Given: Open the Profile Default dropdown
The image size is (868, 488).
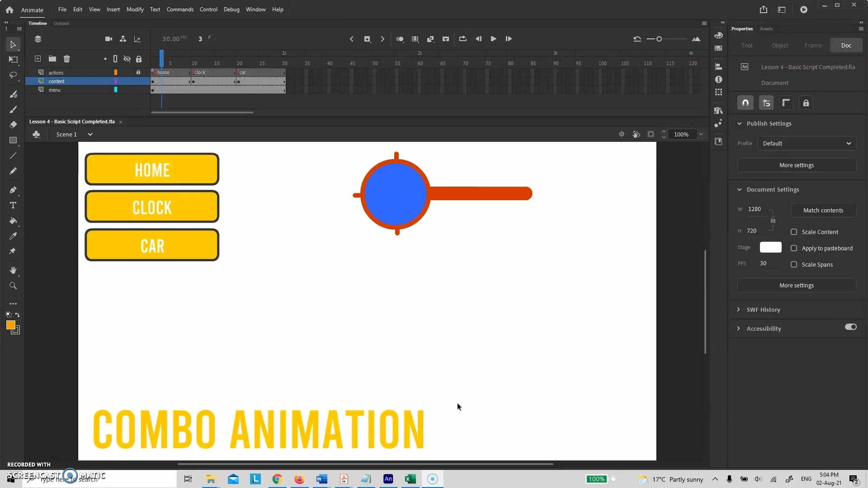Looking at the screenshot, I should (x=806, y=143).
